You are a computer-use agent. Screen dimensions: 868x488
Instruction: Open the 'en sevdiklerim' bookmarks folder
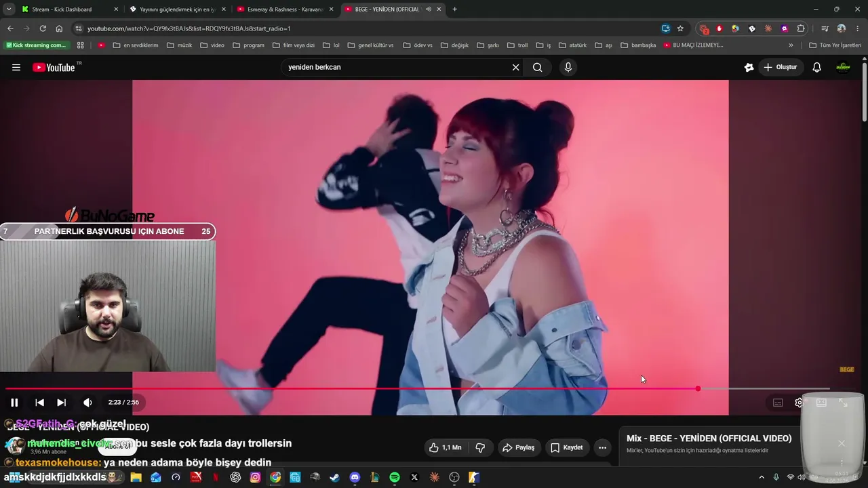pyautogui.click(x=136, y=45)
